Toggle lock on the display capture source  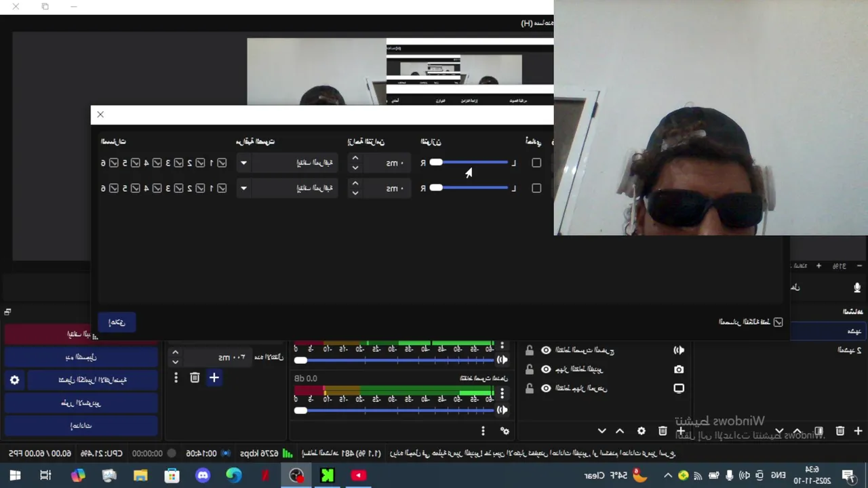[x=530, y=388]
